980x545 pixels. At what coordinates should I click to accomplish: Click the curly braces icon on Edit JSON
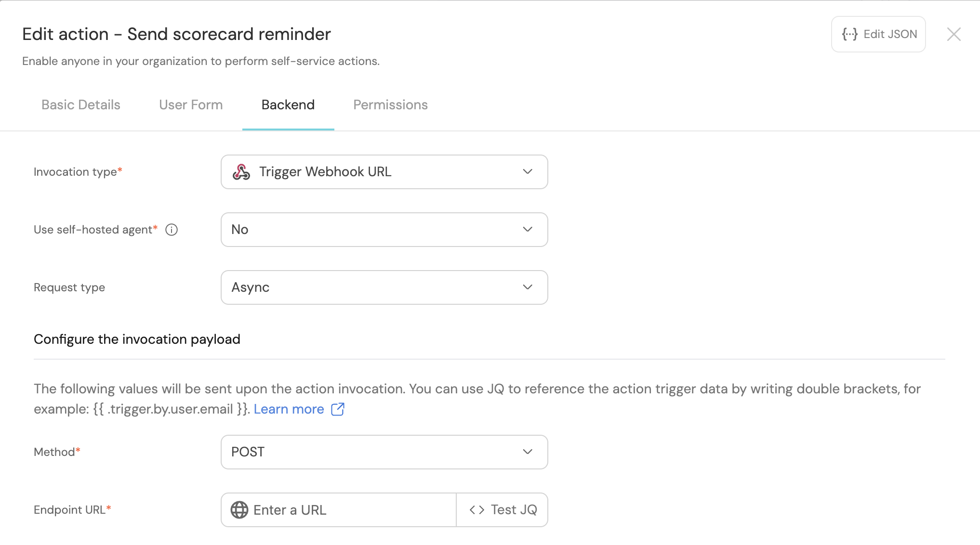849,34
